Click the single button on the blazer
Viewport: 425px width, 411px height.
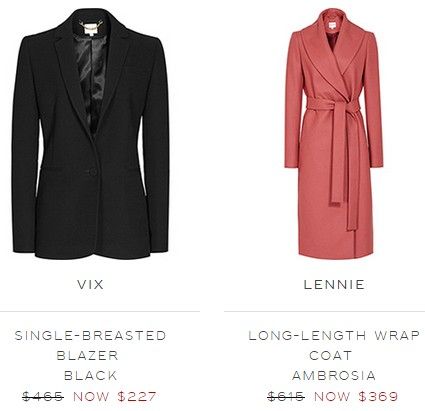92,172
